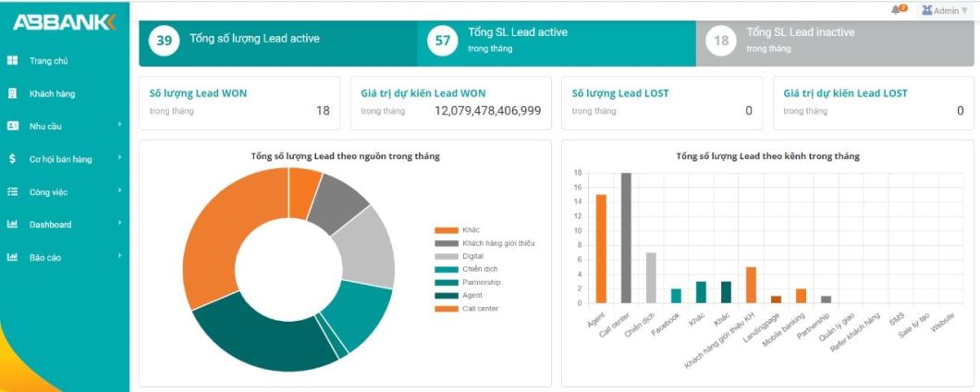Click the Nhu cầu ID card icon
This screenshot has height=392, width=980.
12,126
